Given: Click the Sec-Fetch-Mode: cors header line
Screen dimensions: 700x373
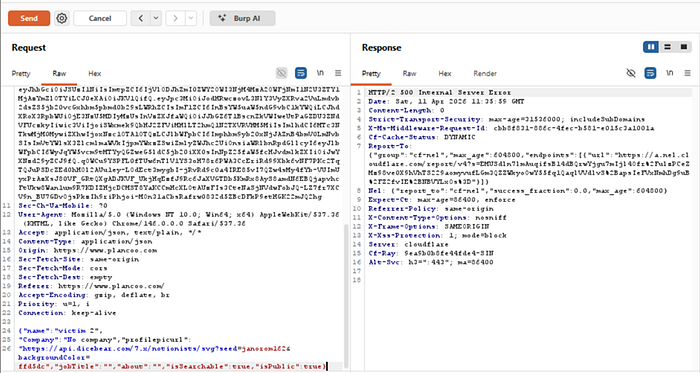Looking at the screenshot, I should click(x=62, y=268).
